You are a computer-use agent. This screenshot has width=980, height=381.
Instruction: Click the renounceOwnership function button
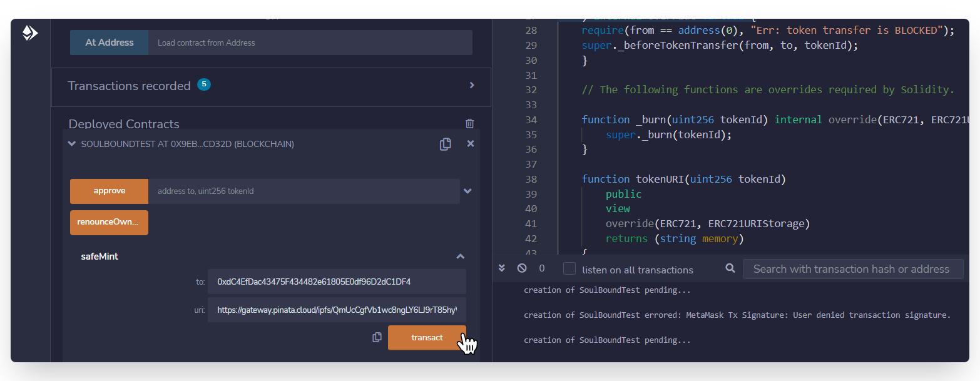[x=109, y=222]
